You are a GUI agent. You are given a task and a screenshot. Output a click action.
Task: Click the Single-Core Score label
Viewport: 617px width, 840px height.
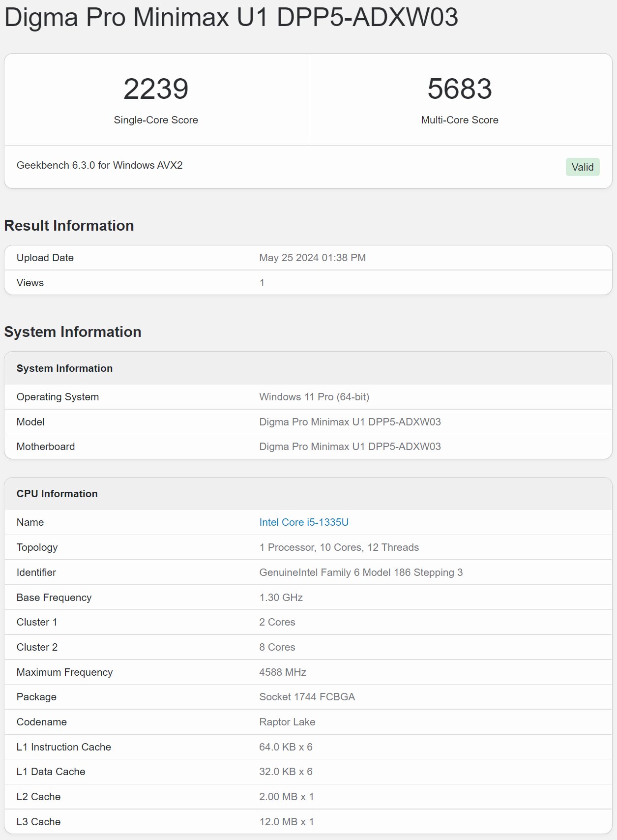pos(156,120)
